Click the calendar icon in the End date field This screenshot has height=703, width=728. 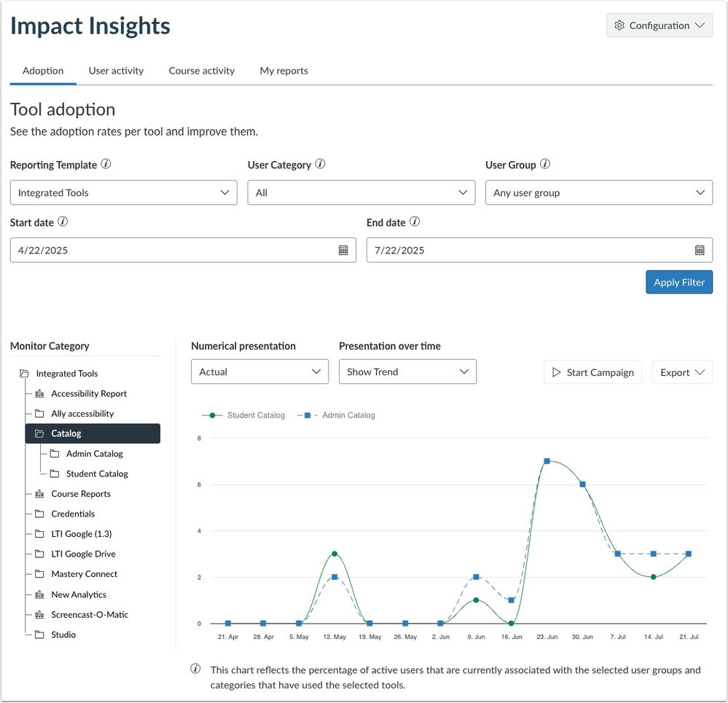click(x=700, y=250)
